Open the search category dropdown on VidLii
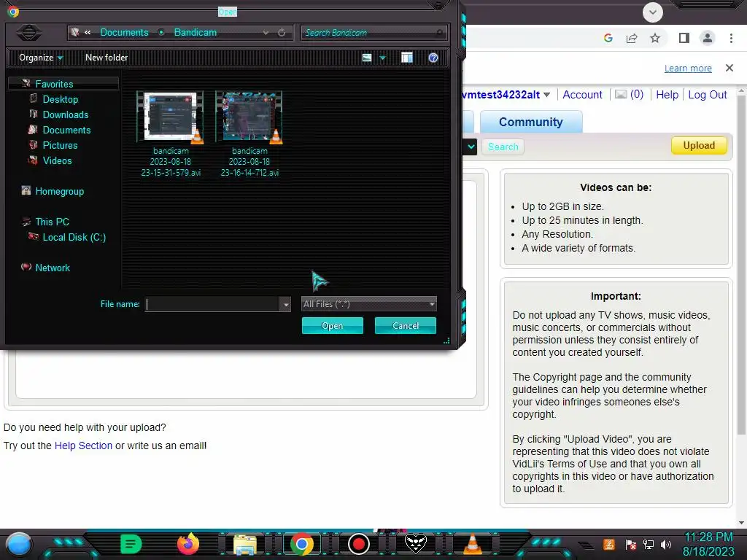The width and height of the screenshot is (747, 560). [x=471, y=147]
